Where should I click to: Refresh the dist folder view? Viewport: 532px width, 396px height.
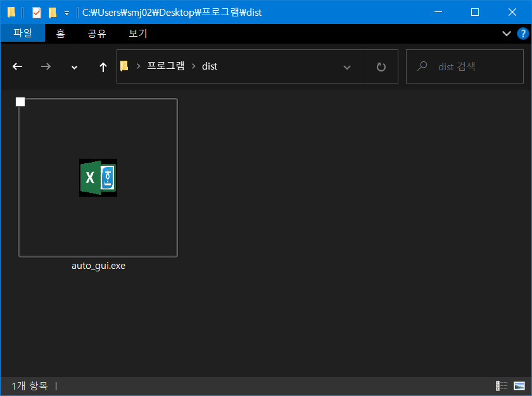[381, 66]
